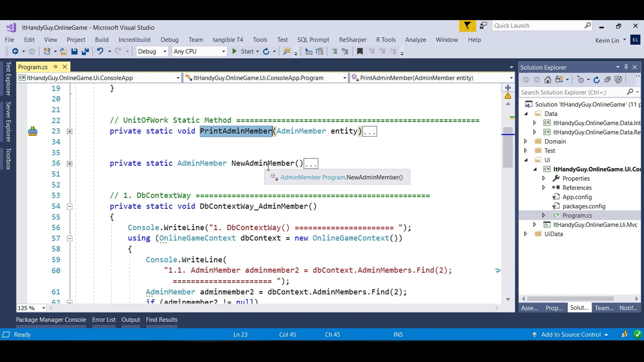Click the Collapse All icon in Solution Explorer

608,80
